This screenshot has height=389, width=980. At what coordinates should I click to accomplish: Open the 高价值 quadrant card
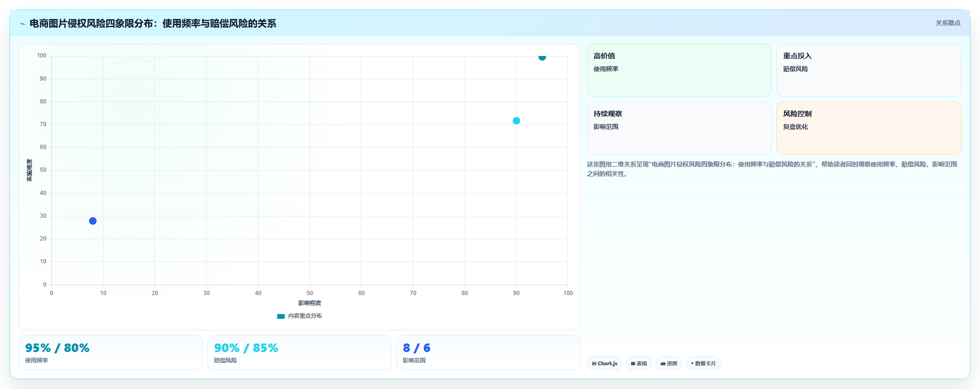click(679, 70)
